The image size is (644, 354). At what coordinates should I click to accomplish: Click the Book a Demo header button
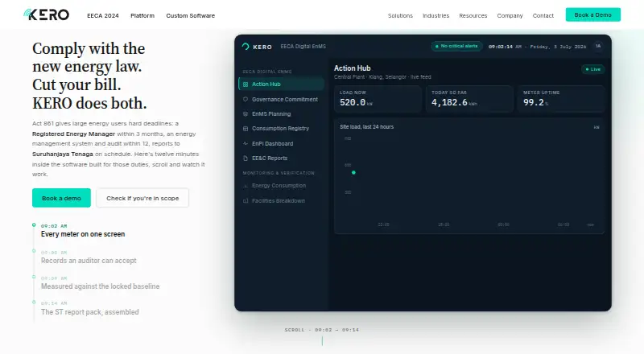592,14
